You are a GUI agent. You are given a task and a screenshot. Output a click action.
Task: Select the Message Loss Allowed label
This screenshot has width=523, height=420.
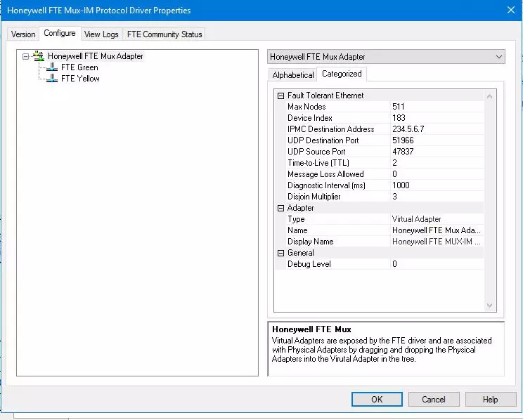point(325,174)
